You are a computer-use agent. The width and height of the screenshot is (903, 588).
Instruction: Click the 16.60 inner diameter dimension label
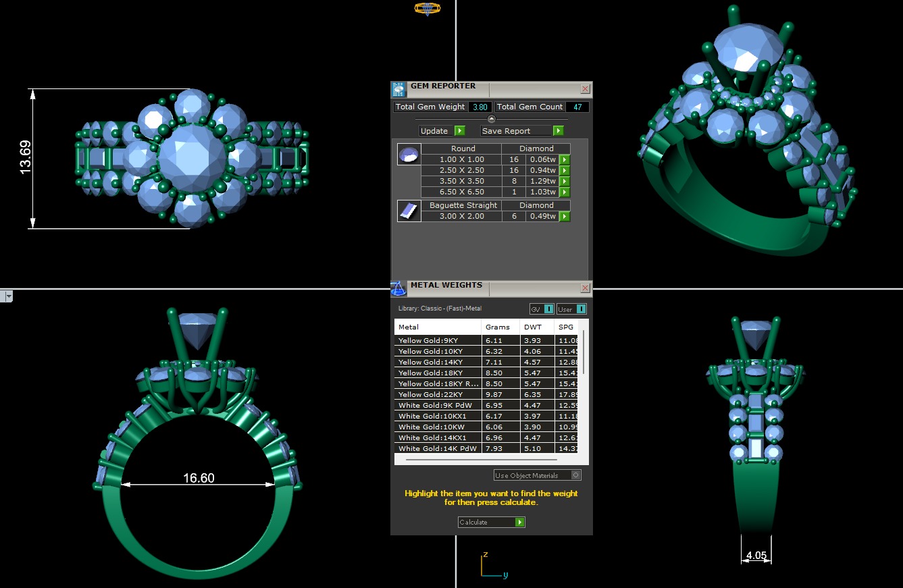199,478
